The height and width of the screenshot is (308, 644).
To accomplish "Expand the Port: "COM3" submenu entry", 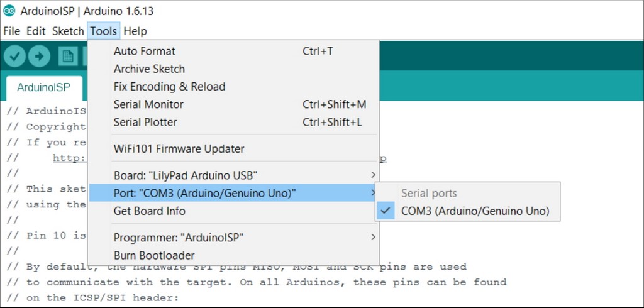I will point(233,192).
